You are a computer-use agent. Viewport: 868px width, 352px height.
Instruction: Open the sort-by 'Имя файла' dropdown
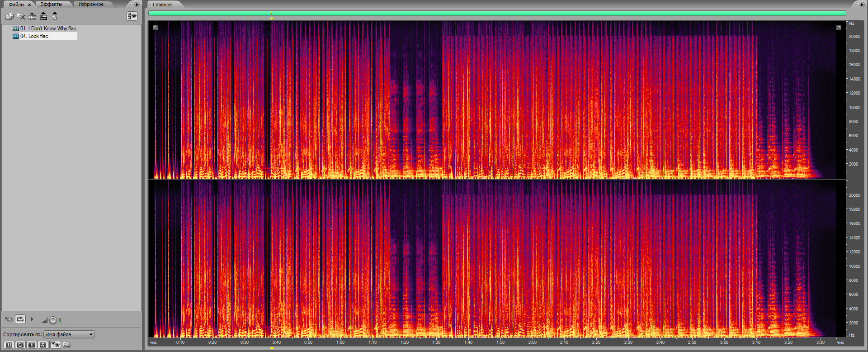tap(91, 334)
